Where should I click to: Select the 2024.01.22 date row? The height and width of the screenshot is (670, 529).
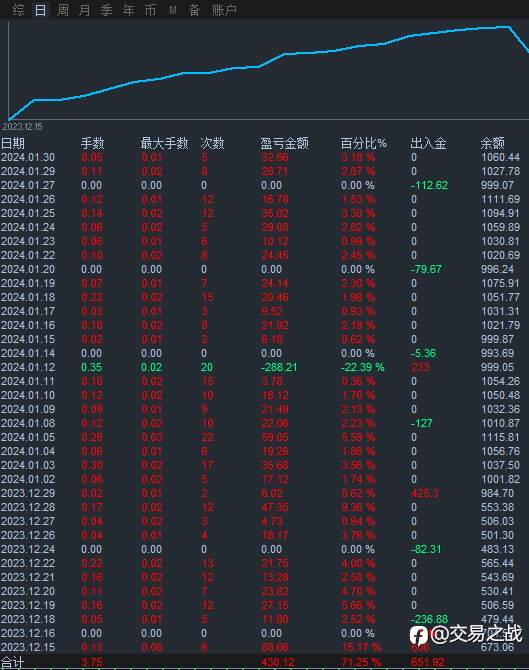point(28,255)
